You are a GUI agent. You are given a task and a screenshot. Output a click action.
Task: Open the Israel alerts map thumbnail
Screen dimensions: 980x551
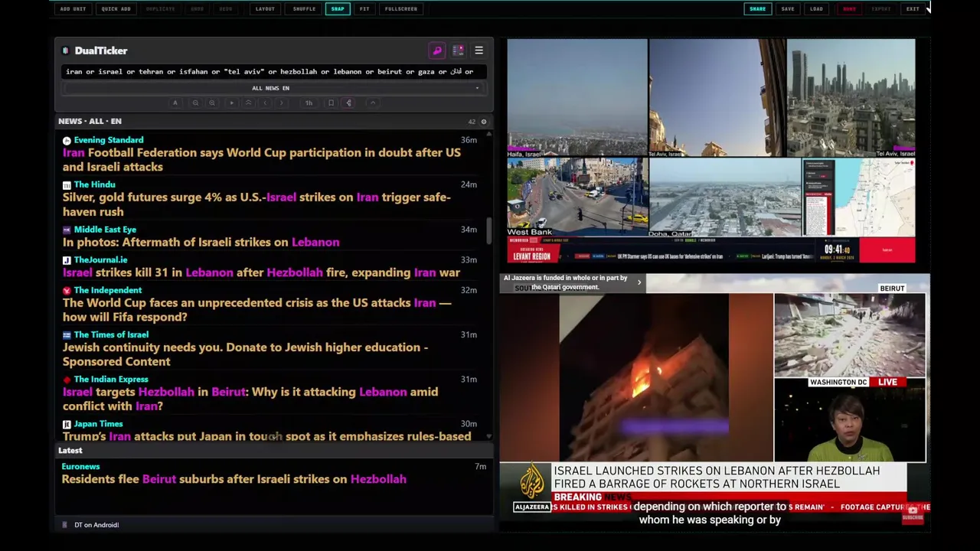pyautogui.click(x=859, y=197)
